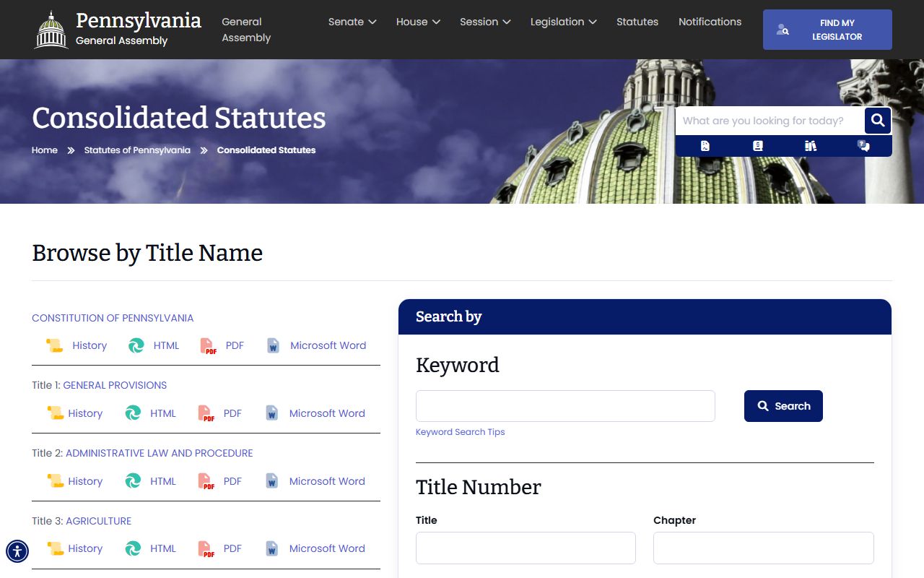Click Title 3 Word document icon
Viewport: 924px width, 578px height.
271,548
